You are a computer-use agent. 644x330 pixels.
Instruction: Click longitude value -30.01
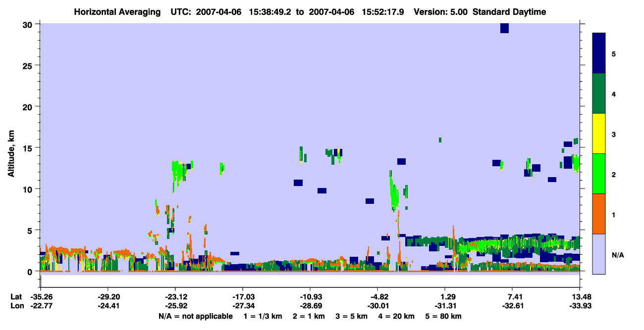pyautogui.click(x=377, y=306)
